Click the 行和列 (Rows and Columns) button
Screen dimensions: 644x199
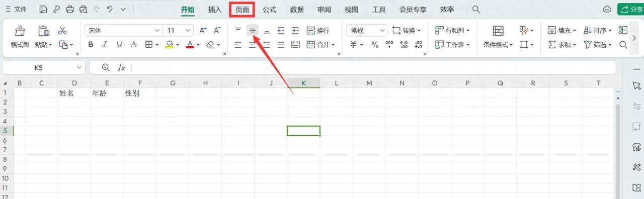pyautogui.click(x=452, y=31)
